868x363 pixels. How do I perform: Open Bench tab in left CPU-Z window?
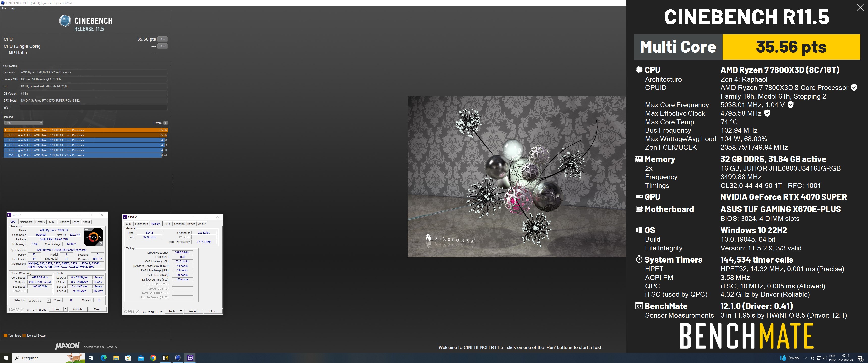pos(76,222)
